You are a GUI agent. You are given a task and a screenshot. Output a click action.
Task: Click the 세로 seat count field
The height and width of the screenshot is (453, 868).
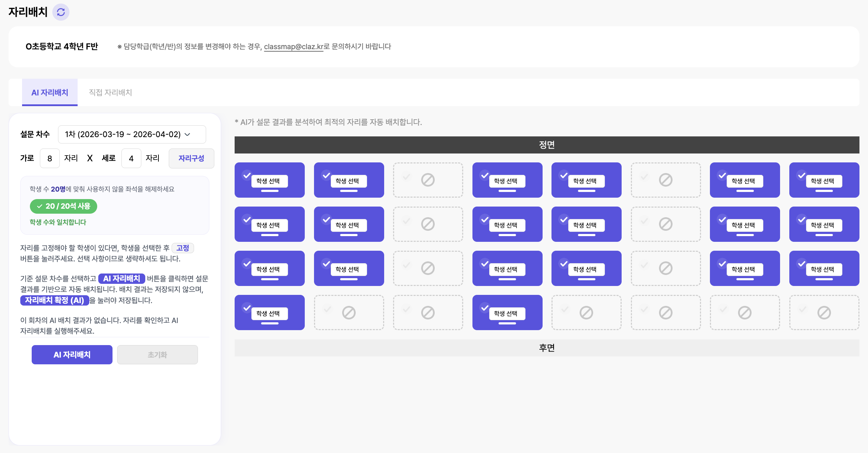point(131,158)
